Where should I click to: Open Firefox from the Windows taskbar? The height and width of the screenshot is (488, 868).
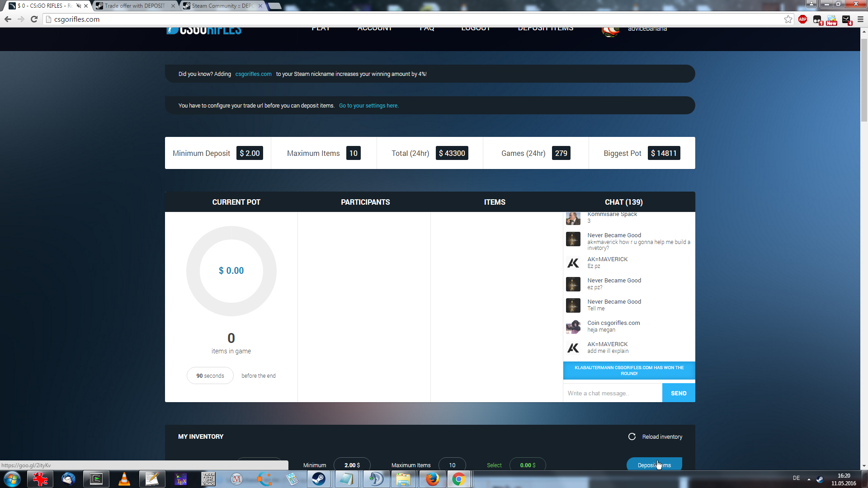point(432,479)
